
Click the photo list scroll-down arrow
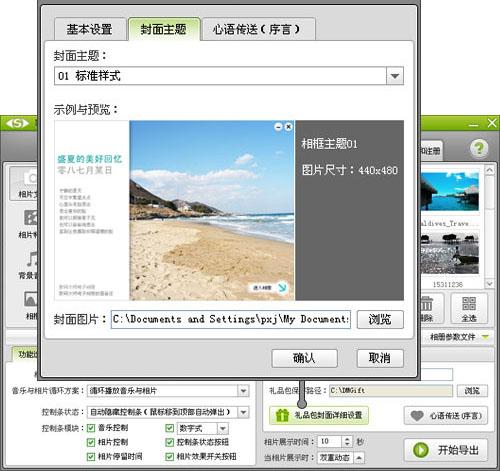click(489, 284)
